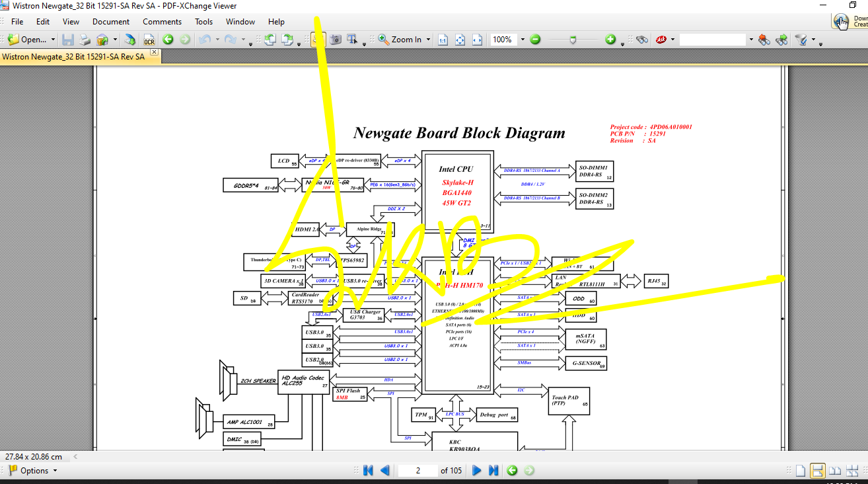This screenshot has height=484, width=868.
Task: Choose the Select Text tool
Action: click(x=353, y=40)
